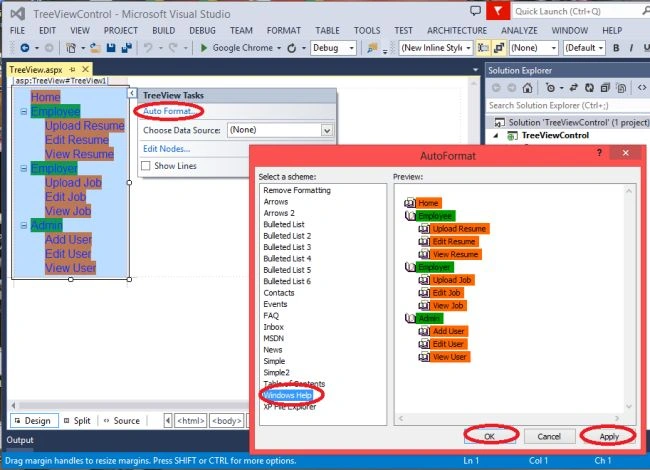Open the Choose Data Source dropdown
Image resolution: width=650 pixels, height=470 pixels.
327,131
